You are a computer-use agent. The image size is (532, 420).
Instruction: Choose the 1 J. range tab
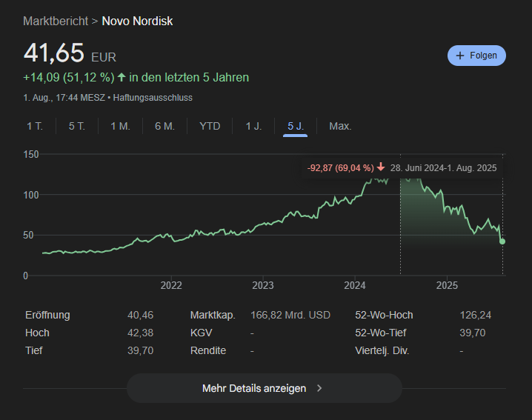point(253,126)
